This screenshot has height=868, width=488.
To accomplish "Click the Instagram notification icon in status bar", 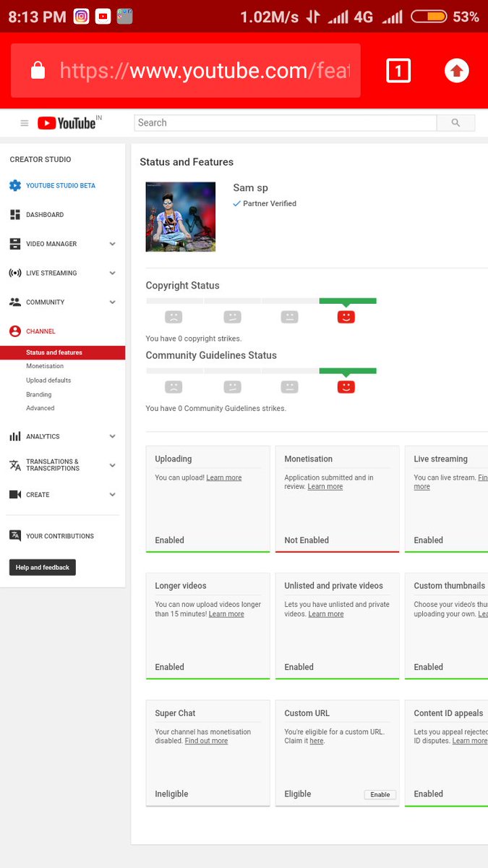I will pyautogui.click(x=82, y=16).
